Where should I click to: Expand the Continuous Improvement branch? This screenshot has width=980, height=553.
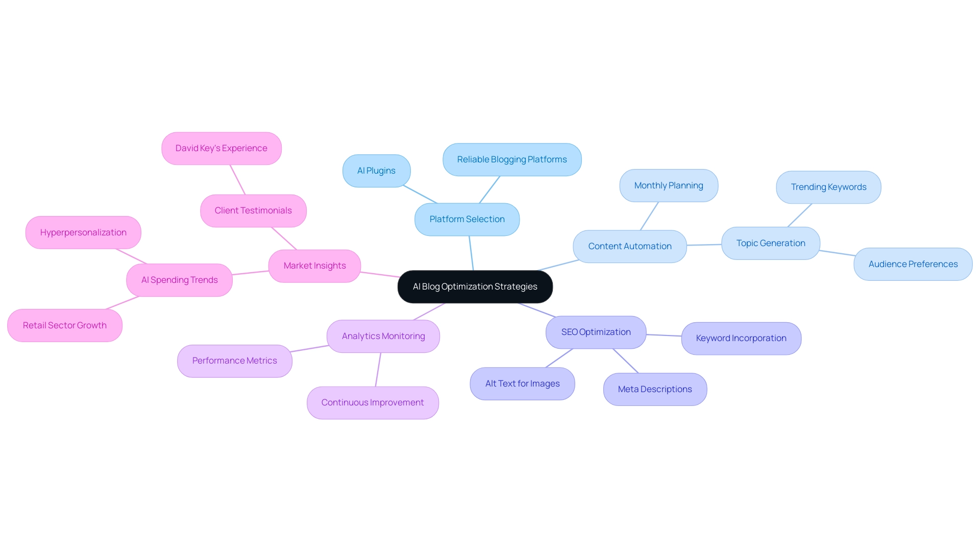click(373, 402)
